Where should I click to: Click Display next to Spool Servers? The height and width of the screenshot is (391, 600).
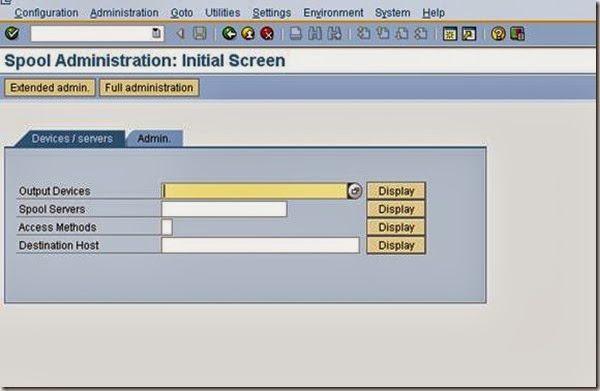[396, 209]
